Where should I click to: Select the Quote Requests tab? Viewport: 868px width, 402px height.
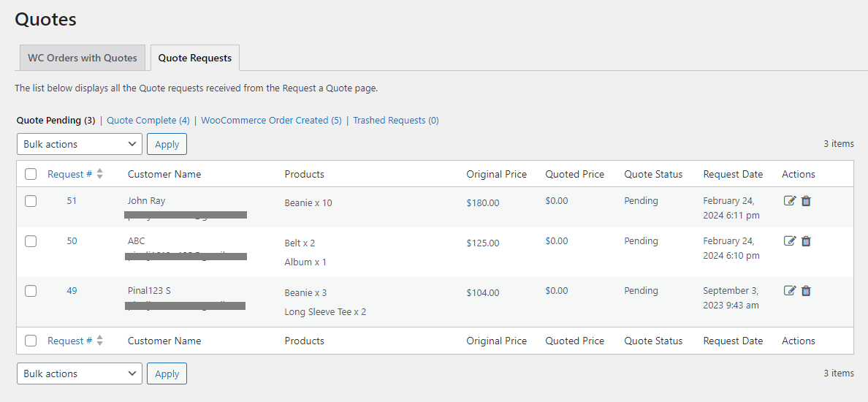(x=195, y=58)
